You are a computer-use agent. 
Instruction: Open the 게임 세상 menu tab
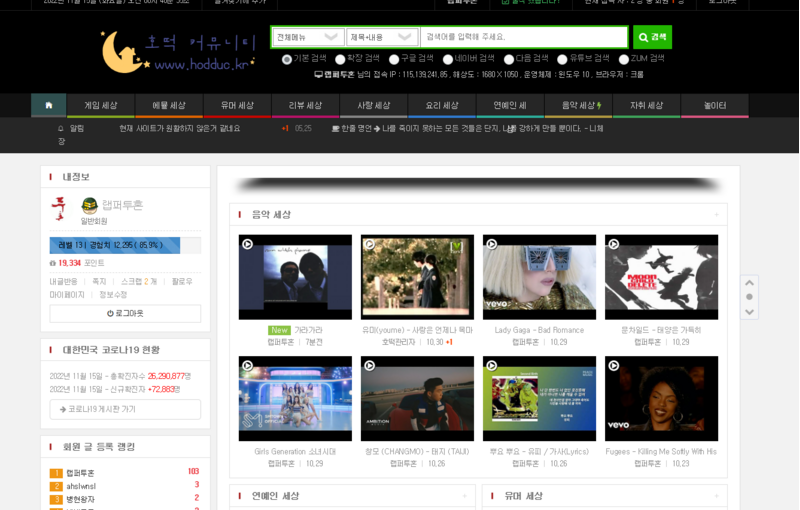coord(100,105)
